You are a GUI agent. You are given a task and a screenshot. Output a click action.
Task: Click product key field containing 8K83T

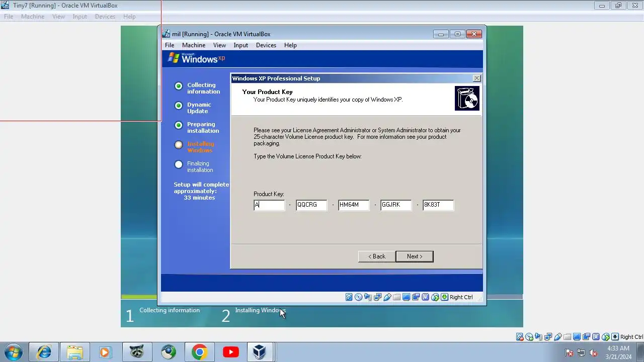point(438,205)
